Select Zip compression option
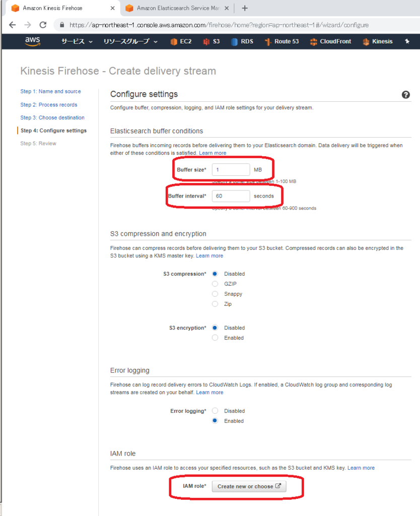The image size is (420, 516). point(215,304)
